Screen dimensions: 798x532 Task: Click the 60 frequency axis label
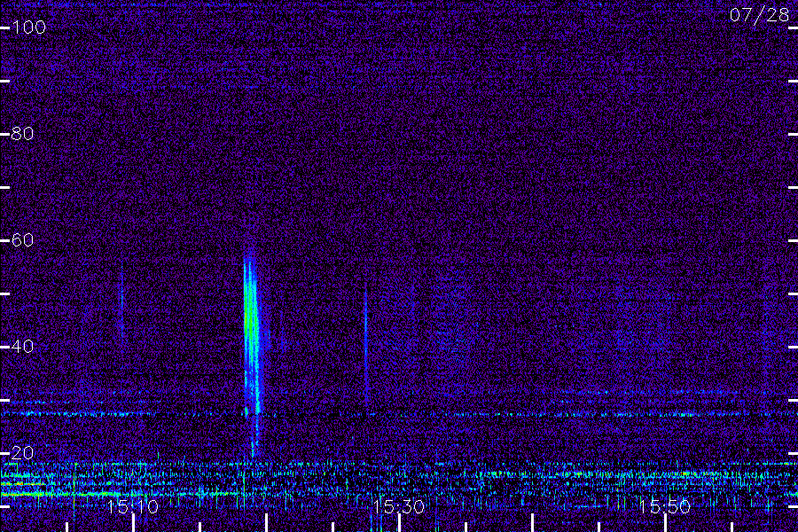22,239
